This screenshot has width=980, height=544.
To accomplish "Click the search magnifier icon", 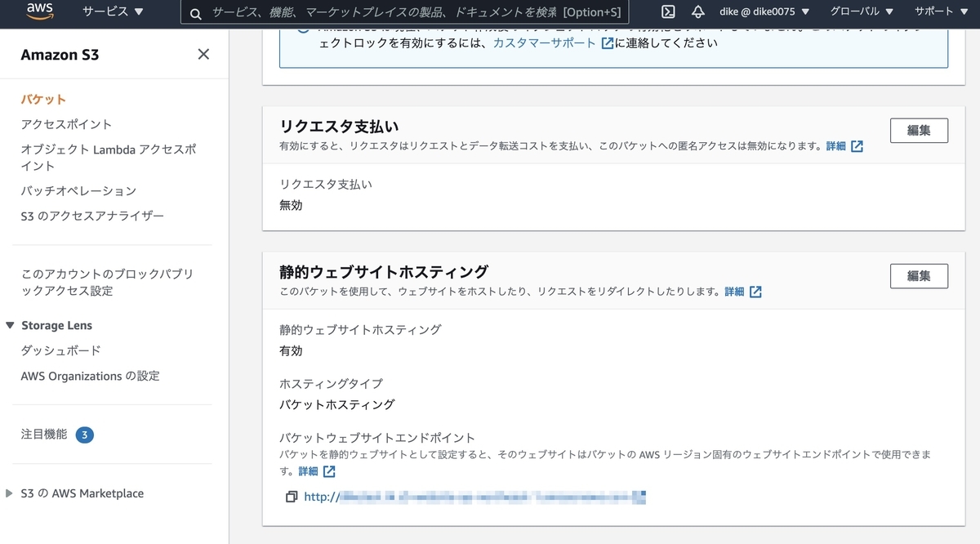I will (x=195, y=13).
